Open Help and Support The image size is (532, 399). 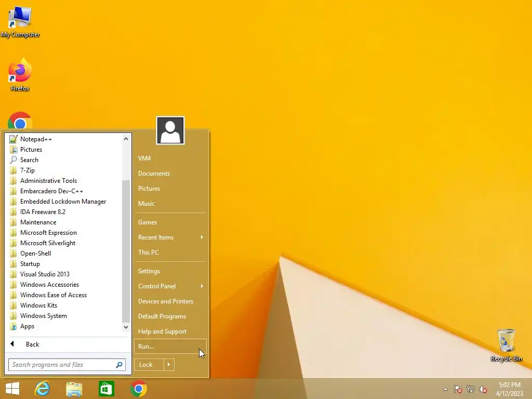click(x=170, y=331)
